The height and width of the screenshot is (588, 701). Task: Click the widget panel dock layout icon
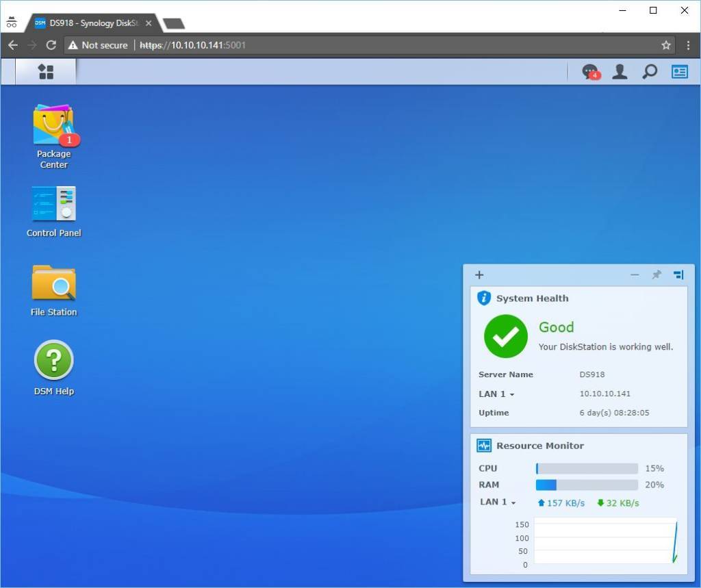click(678, 274)
